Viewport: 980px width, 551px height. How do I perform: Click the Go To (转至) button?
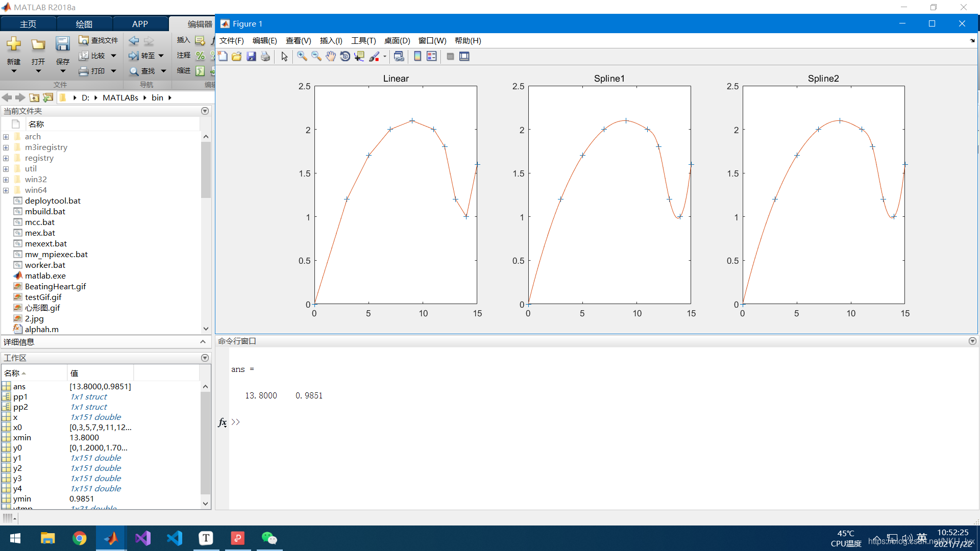142,56
